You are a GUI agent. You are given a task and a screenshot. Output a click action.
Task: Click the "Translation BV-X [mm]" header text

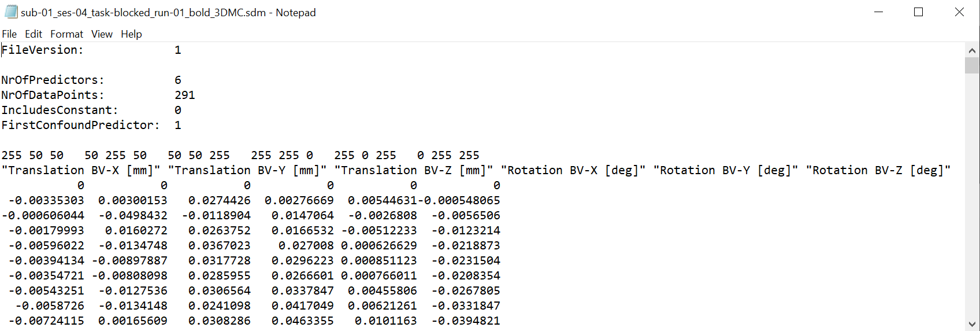coord(81,170)
